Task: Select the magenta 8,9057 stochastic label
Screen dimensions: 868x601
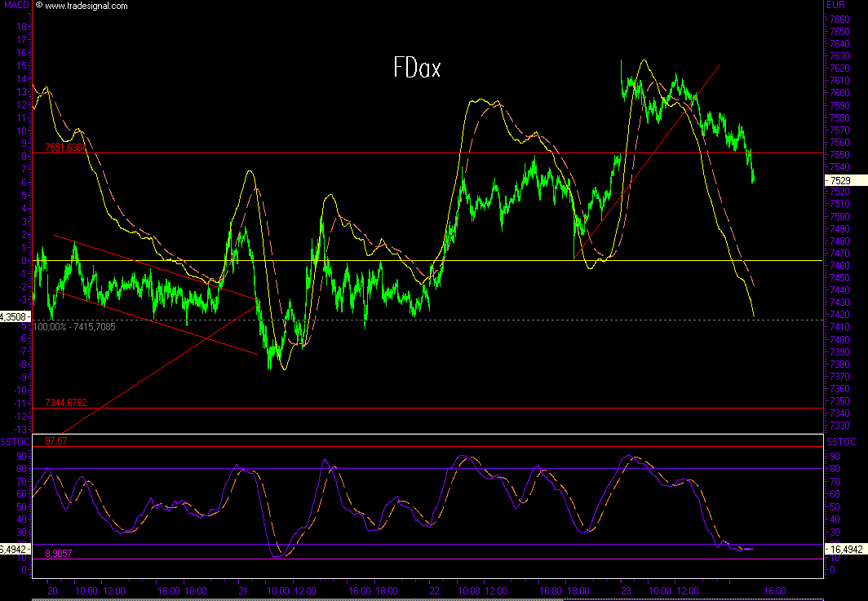Action: click(x=59, y=553)
